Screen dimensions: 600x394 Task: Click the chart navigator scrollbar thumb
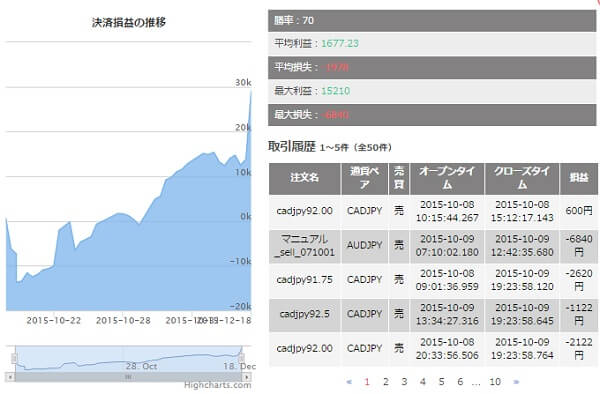(x=129, y=377)
